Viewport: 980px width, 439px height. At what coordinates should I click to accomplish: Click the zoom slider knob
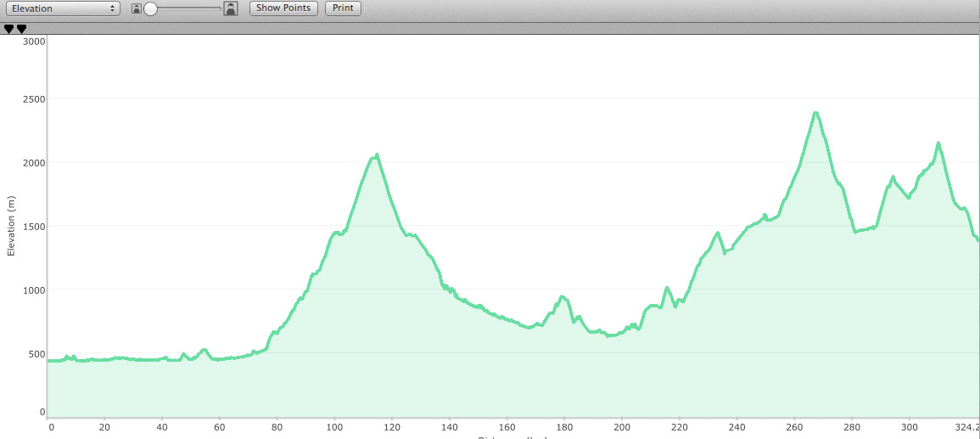click(150, 8)
